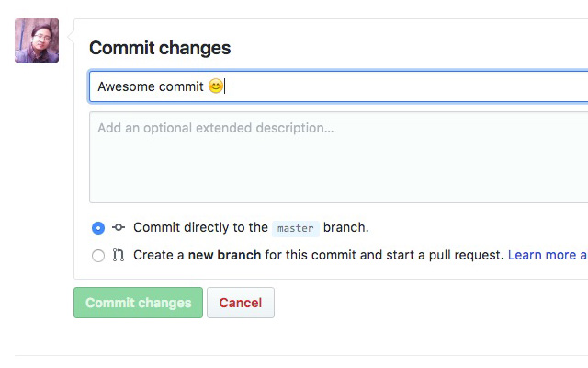Viewport: 588px width, 368px height.
Task: Click the speech bubble pointer beside avatar
Action: [x=71, y=37]
